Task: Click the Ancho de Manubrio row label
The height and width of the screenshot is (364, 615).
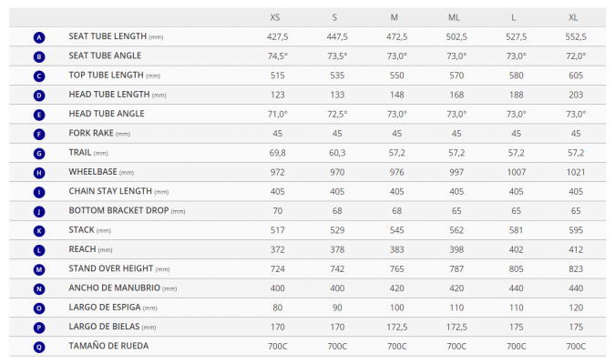Action: tap(122, 288)
